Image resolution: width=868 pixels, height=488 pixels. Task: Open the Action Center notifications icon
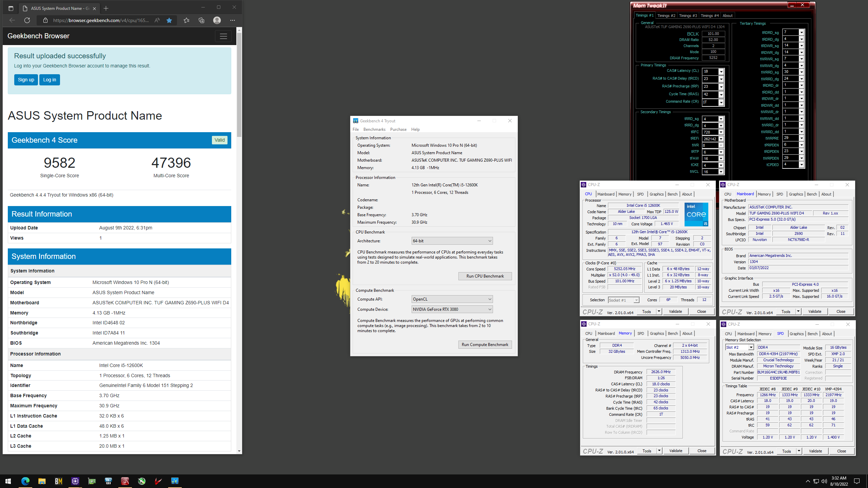click(x=857, y=481)
